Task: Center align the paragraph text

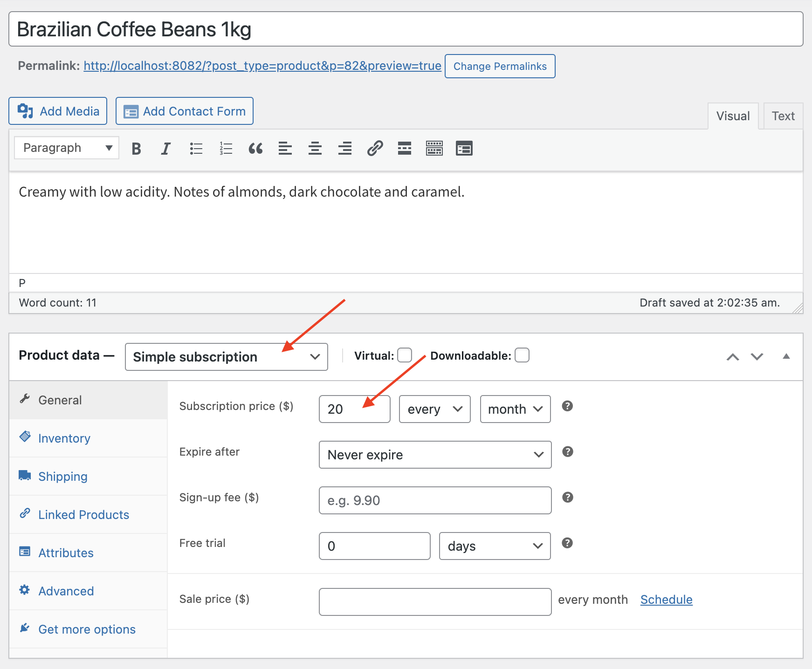Action: coord(315,149)
